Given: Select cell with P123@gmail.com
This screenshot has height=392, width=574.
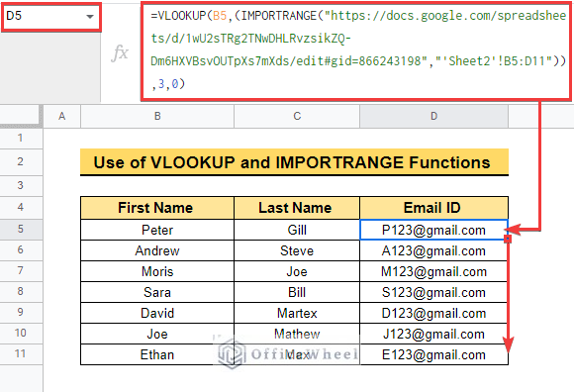Looking at the screenshot, I should pyautogui.click(x=433, y=230).
